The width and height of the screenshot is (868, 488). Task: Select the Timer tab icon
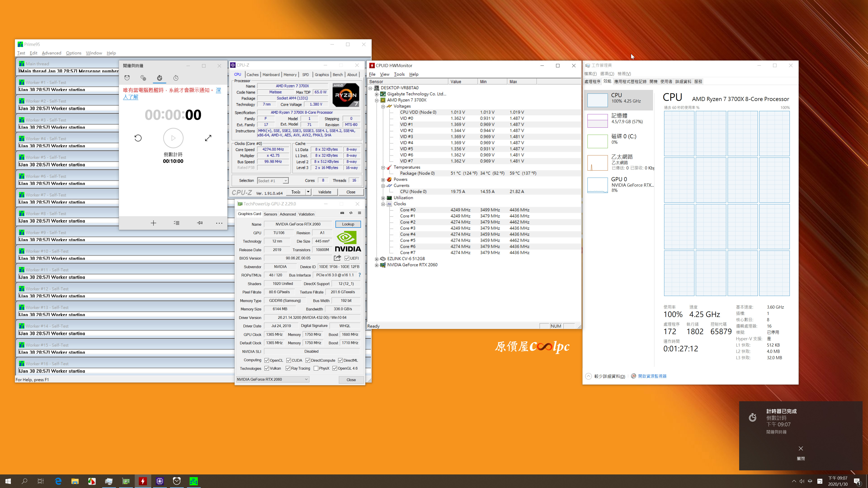(x=160, y=78)
